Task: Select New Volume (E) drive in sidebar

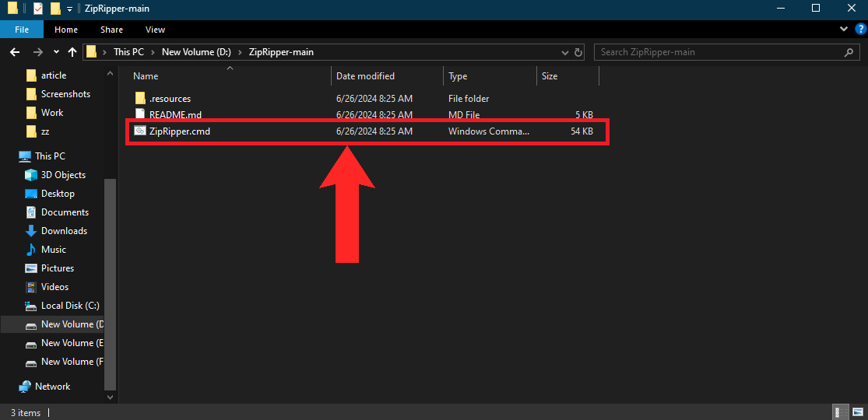Action: pos(72,343)
